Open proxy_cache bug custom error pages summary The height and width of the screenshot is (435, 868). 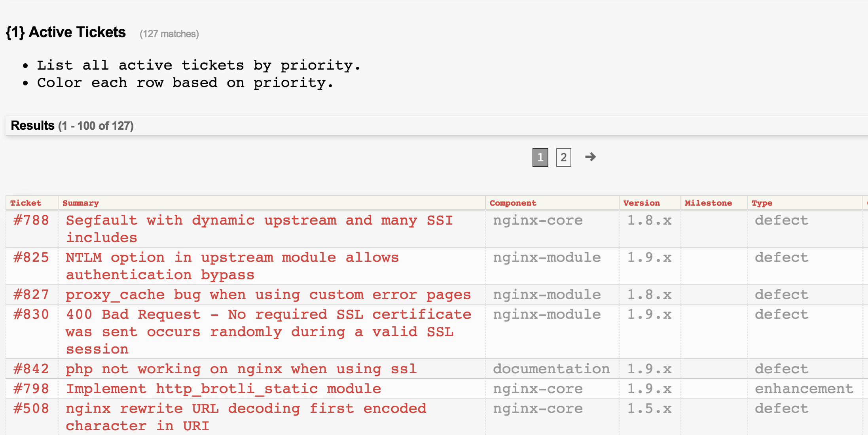[x=268, y=295]
